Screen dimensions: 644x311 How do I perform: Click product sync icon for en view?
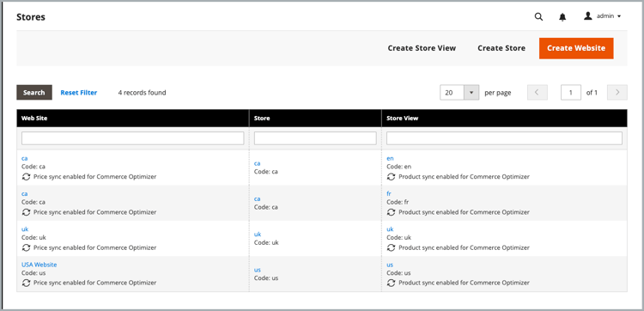(391, 177)
